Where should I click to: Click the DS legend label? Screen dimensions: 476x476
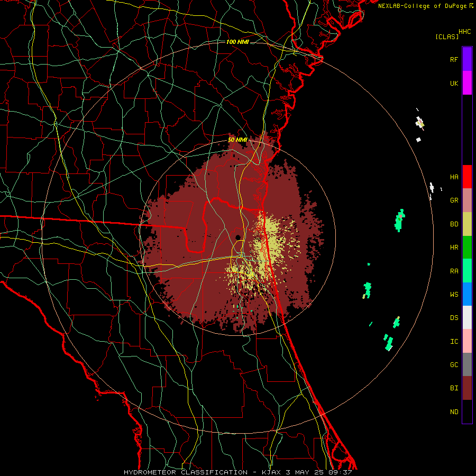pyautogui.click(x=454, y=317)
